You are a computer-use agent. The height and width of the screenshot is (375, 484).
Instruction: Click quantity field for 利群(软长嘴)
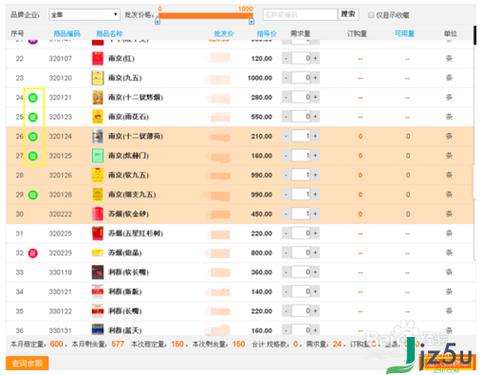(301, 272)
